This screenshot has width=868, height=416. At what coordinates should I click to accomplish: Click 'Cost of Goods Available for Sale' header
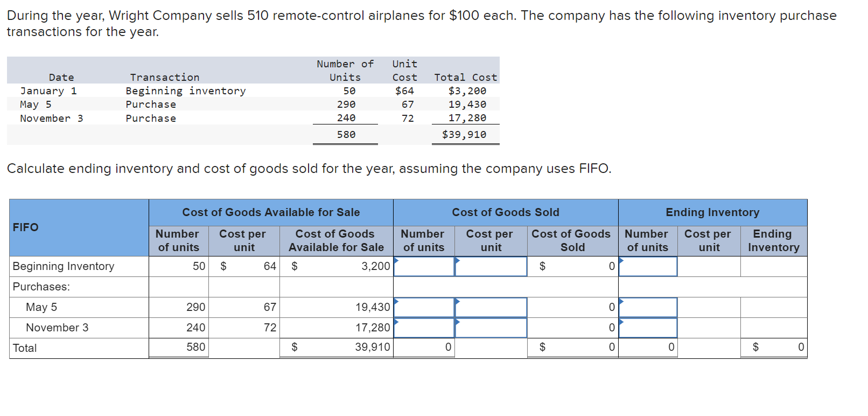point(271,212)
